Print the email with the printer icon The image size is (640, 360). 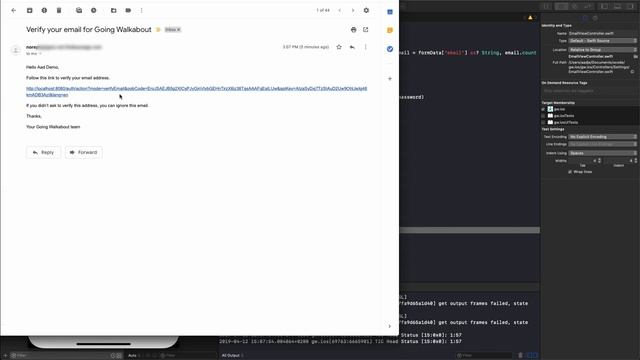(353, 29)
